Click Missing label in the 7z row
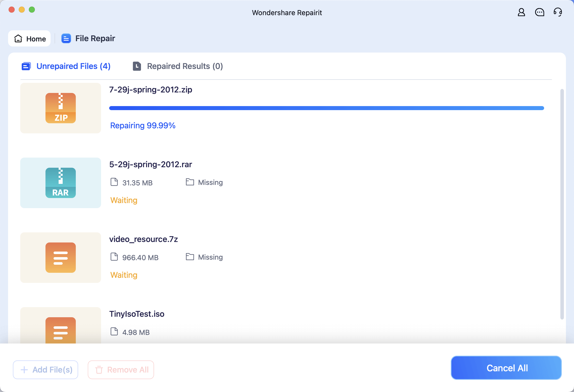This screenshot has width=574, height=392. (x=210, y=257)
